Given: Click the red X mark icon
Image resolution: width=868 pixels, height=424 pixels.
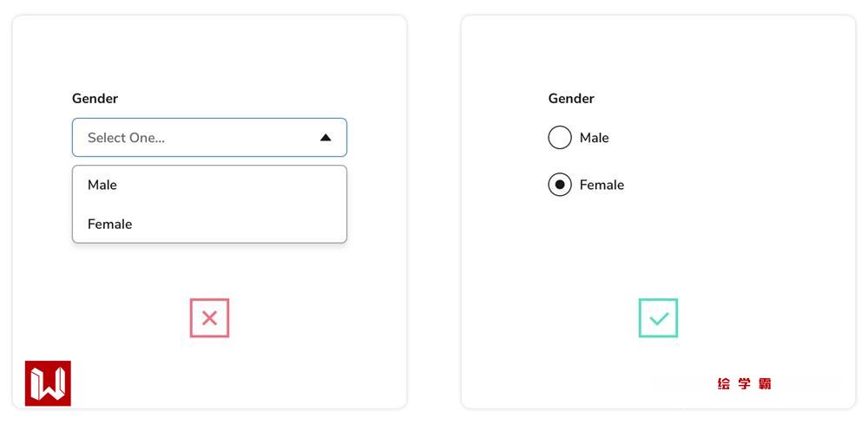Looking at the screenshot, I should [x=209, y=318].
